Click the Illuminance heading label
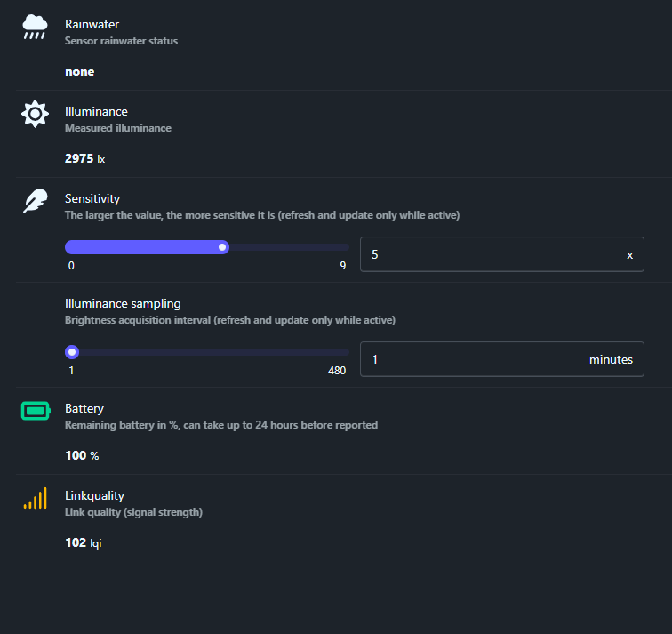 click(x=96, y=111)
